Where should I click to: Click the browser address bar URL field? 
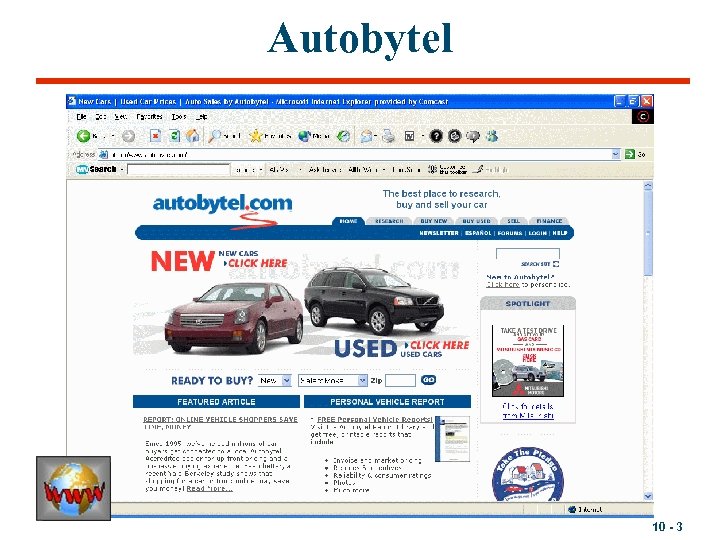360,155
